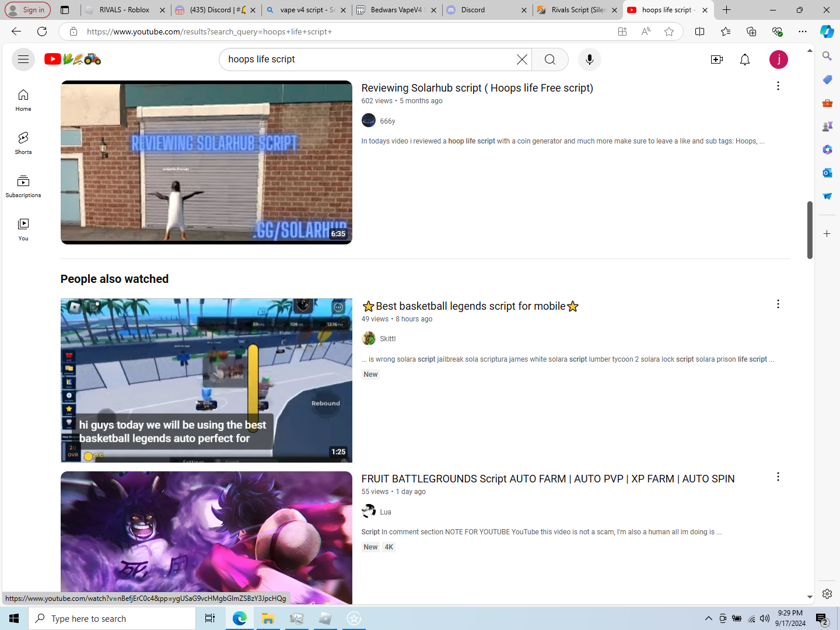Open sidebar settings gear
Viewport: 840px width, 630px height.
(827, 594)
